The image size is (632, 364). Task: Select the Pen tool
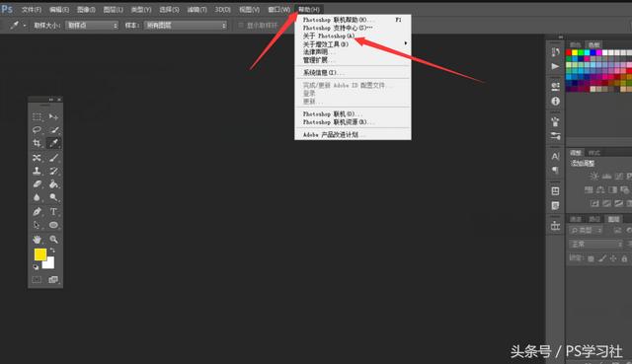point(37,212)
